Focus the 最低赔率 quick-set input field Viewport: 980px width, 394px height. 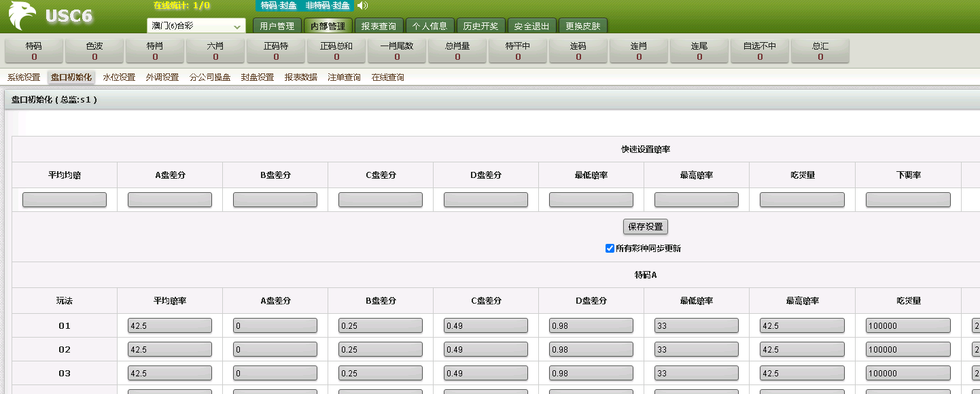591,200
